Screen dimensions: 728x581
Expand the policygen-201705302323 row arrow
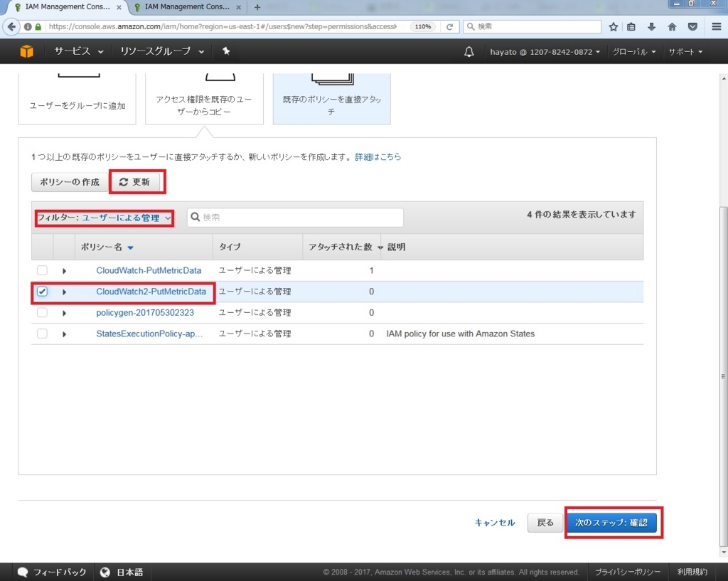point(64,313)
